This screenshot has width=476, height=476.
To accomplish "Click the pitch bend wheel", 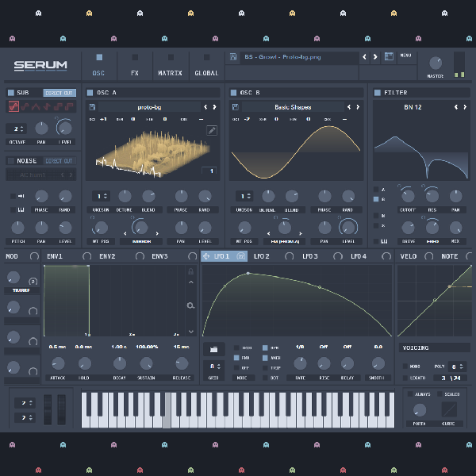I will [x=48, y=409].
